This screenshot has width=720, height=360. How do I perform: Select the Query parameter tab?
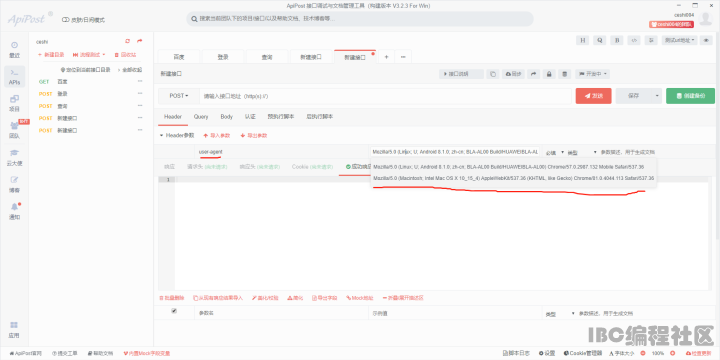[x=201, y=117]
